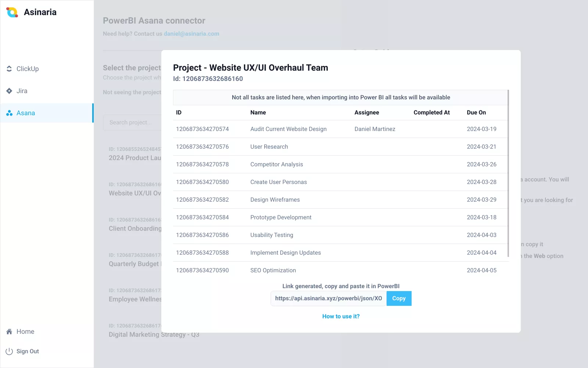Select the Asana sidebar item
The image size is (588, 368).
pos(26,113)
